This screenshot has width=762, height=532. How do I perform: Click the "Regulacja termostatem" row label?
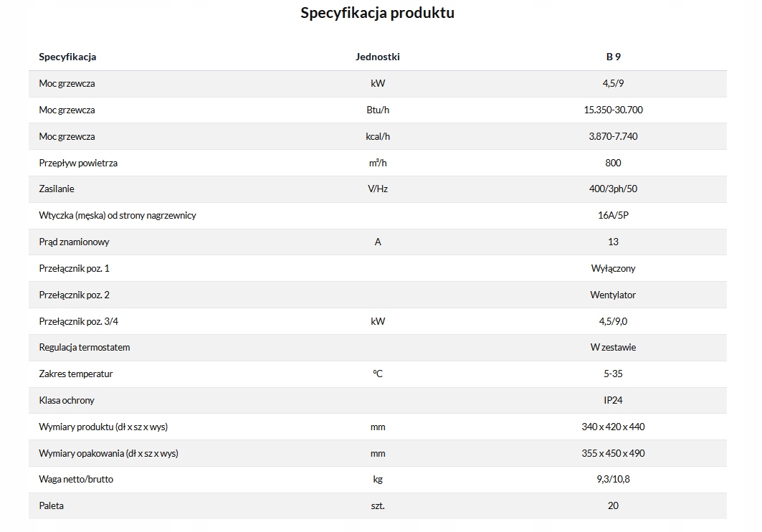[x=85, y=348]
